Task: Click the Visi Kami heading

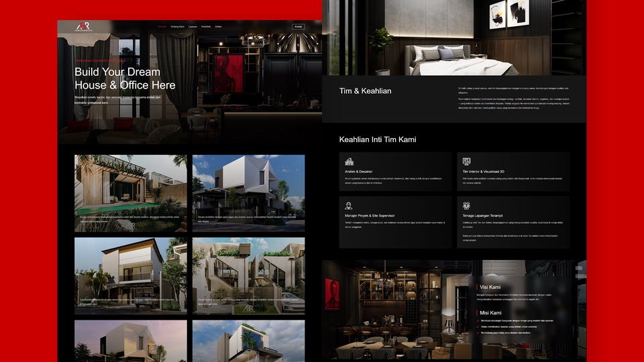Action: [x=490, y=287]
